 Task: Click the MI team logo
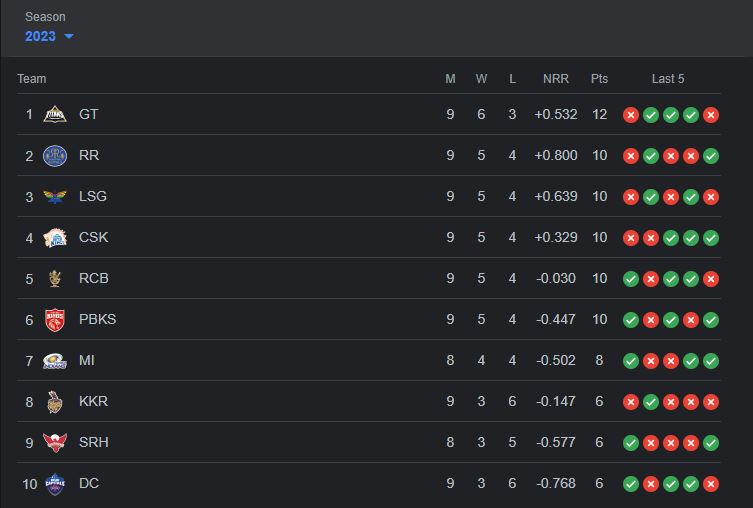55,361
